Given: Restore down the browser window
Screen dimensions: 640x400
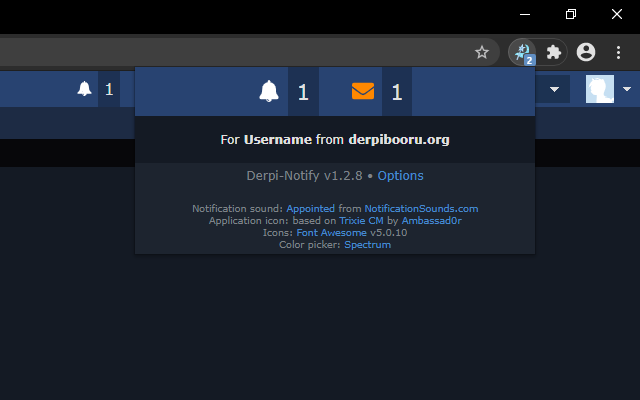Looking at the screenshot, I should click(571, 14).
